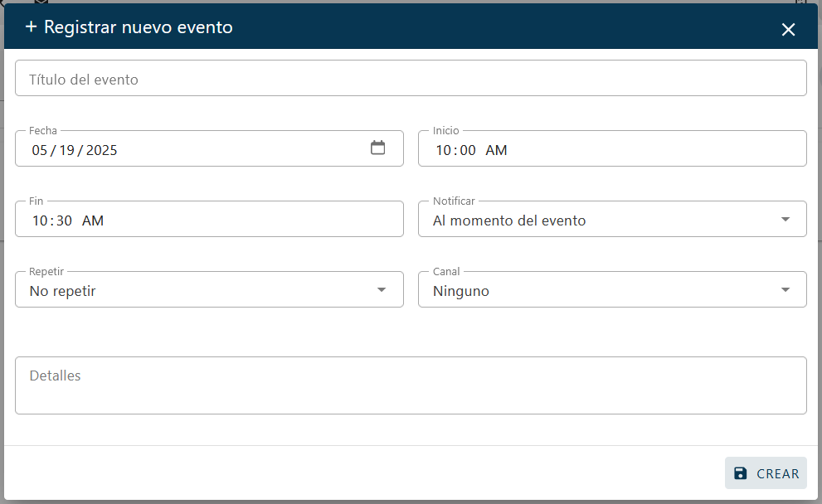Image resolution: width=822 pixels, height=504 pixels.
Task: Select the year 2025 in Fecha
Action: tap(101, 150)
